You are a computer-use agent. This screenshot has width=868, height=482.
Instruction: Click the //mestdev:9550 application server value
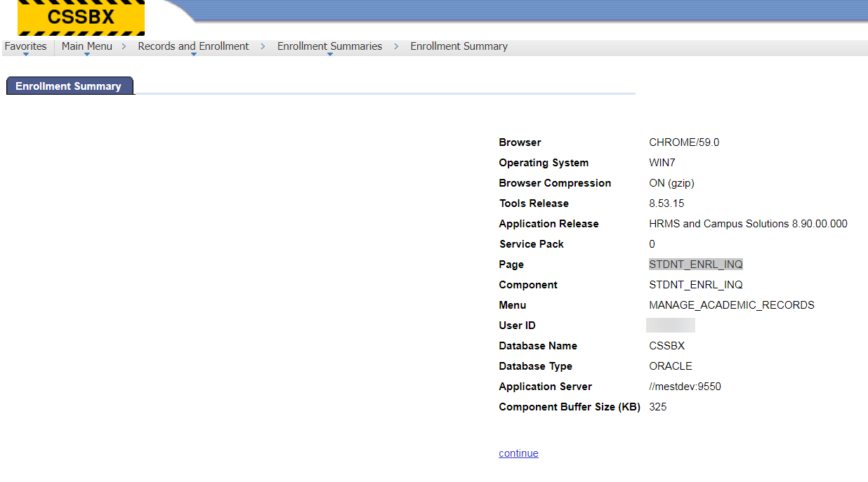coord(685,387)
